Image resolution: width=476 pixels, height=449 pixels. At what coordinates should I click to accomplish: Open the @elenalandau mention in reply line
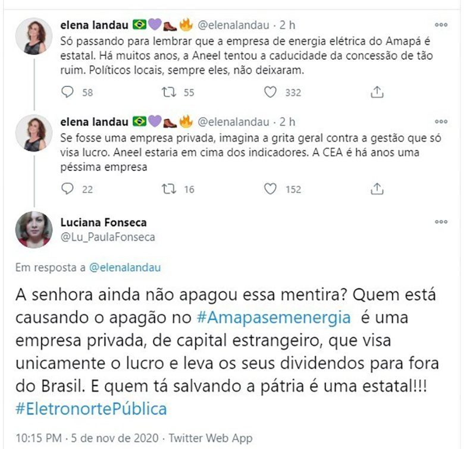click(125, 268)
